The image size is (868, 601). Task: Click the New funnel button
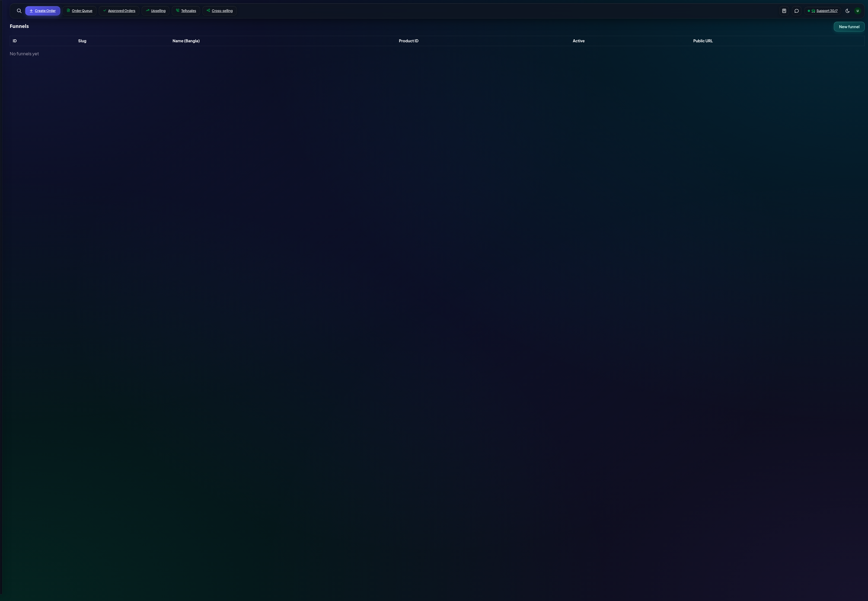point(849,27)
